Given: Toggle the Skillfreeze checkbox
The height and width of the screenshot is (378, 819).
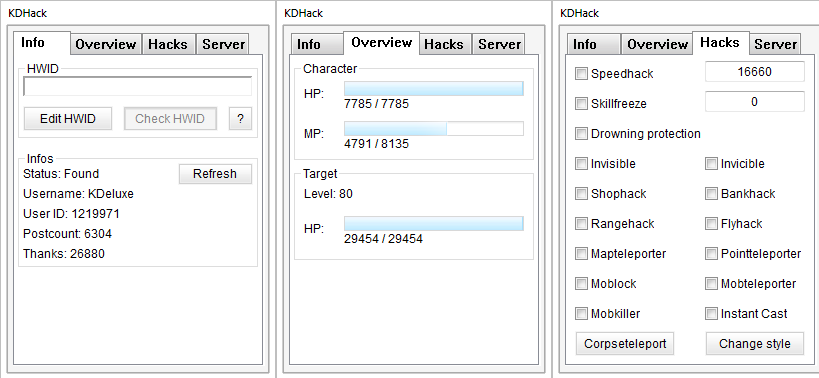Looking at the screenshot, I should tap(581, 103).
